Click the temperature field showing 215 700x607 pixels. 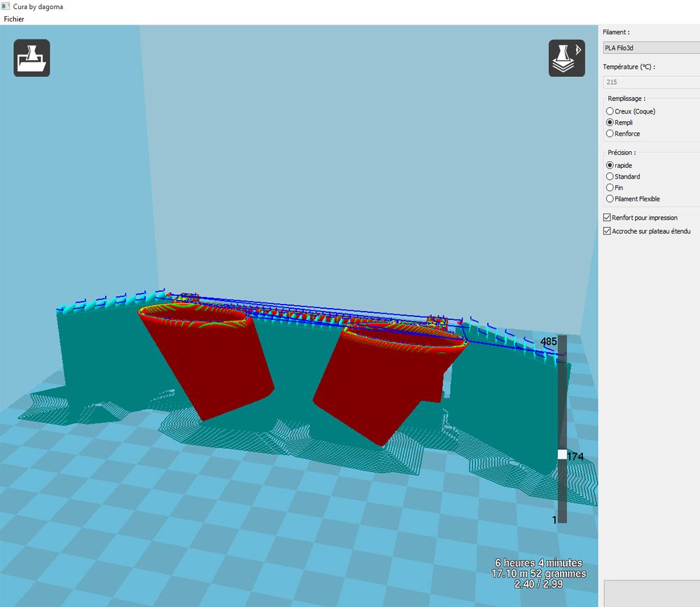[x=651, y=82]
